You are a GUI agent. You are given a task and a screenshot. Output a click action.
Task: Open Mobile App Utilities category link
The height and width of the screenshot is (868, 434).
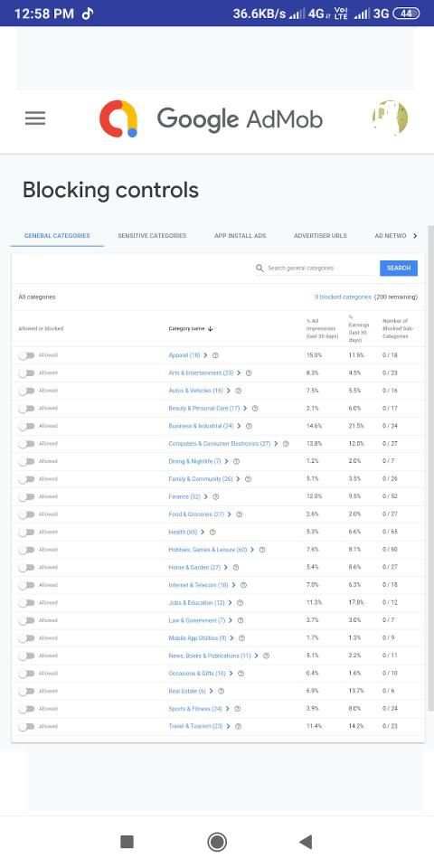point(197,638)
